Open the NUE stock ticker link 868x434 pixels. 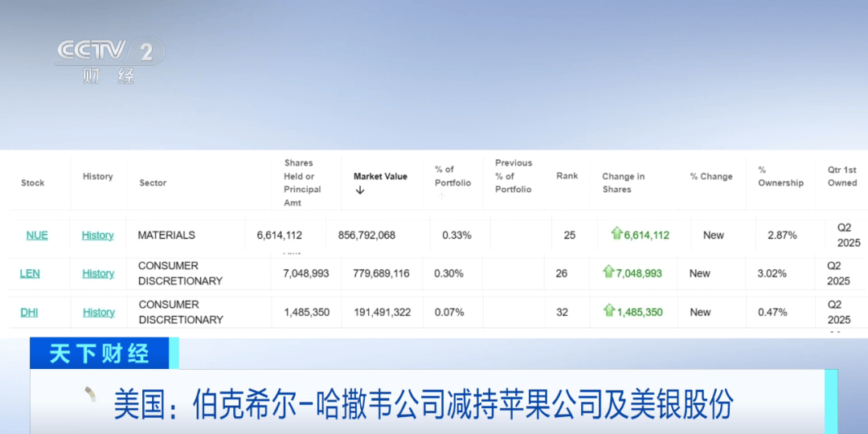click(x=37, y=235)
